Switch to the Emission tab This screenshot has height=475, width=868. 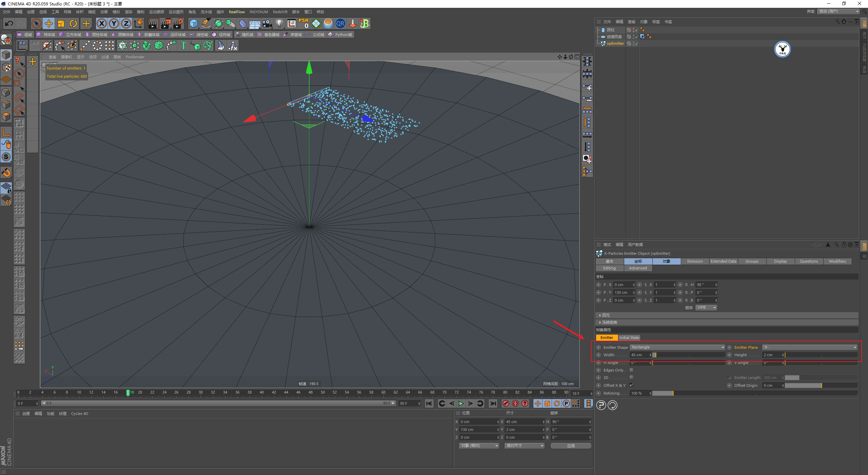coord(695,261)
